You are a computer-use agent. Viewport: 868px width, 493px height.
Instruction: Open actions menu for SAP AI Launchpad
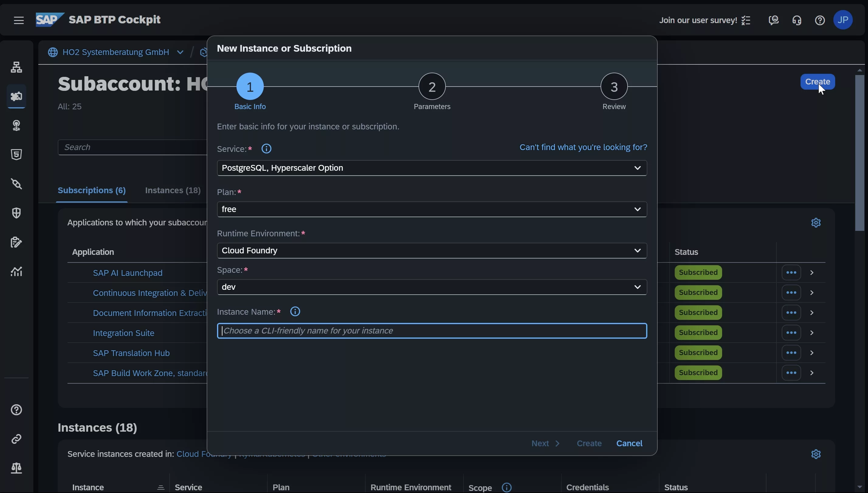791,272
